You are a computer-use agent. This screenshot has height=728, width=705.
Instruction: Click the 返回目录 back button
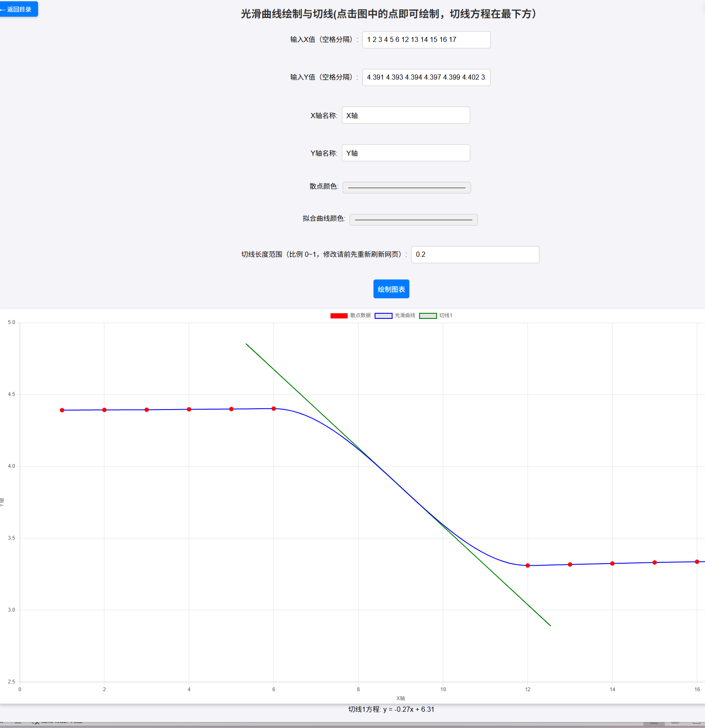19,9
